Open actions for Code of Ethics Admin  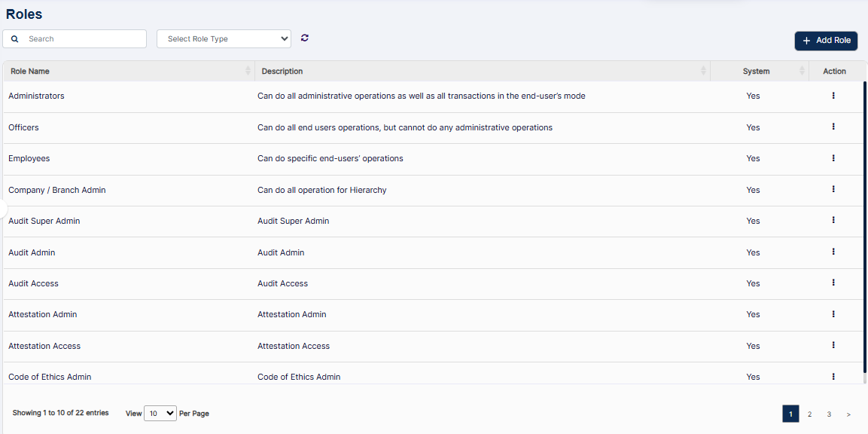click(833, 376)
